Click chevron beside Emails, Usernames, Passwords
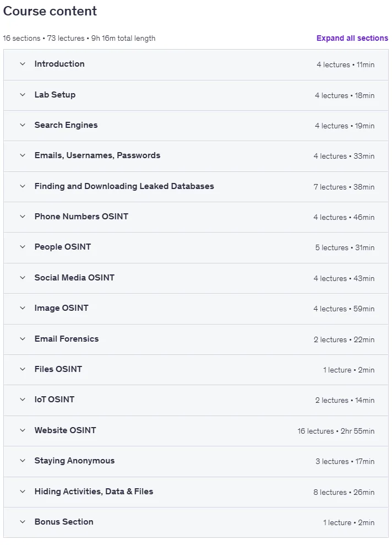Image resolution: width=392 pixels, height=545 pixels. coord(23,155)
